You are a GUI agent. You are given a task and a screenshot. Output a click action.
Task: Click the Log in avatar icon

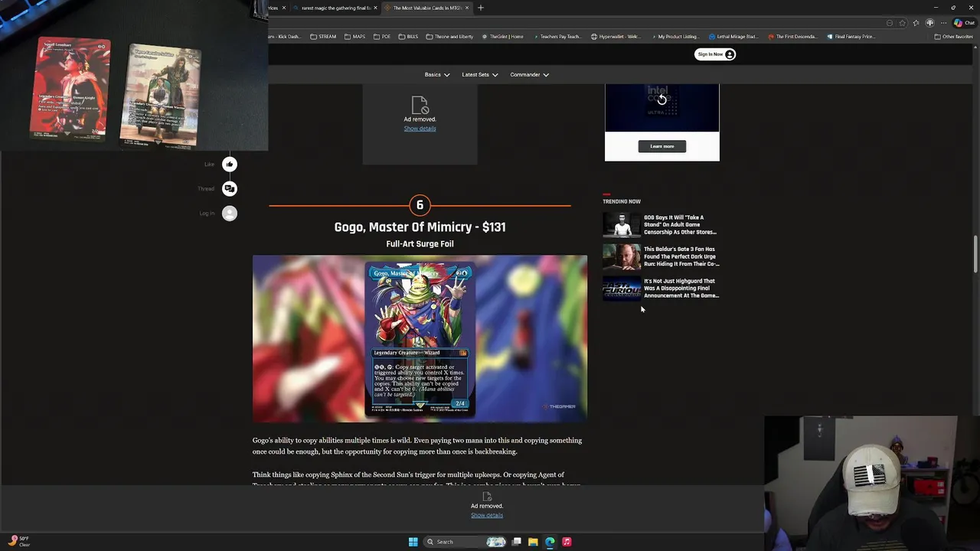229,214
